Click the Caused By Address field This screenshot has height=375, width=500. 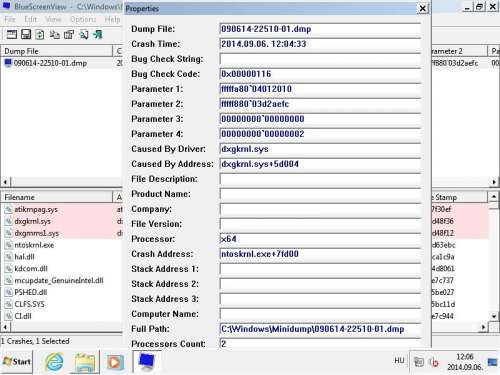320,164
